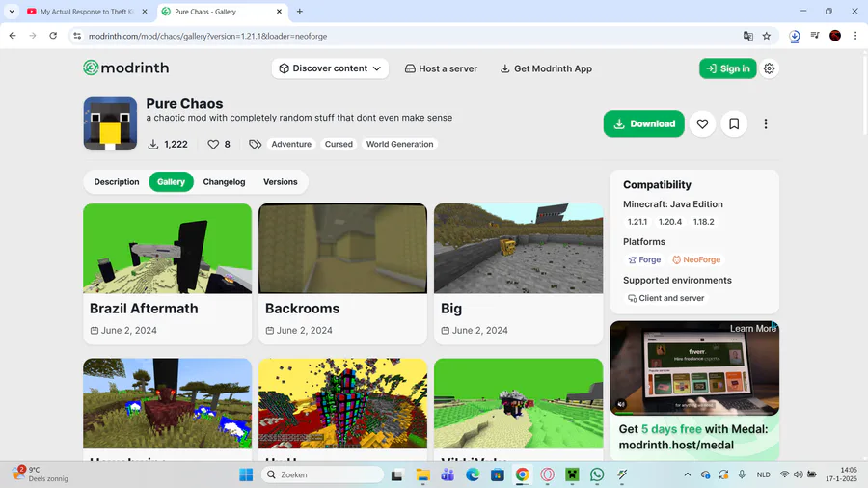Screen dimensions: 868x488
Task: Show hidden system tray icons chevron
Action: 687,474
